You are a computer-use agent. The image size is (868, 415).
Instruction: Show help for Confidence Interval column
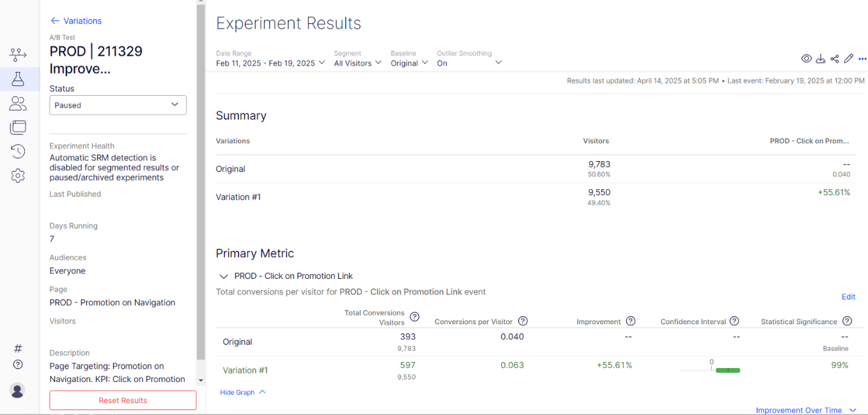coord(734,321)
